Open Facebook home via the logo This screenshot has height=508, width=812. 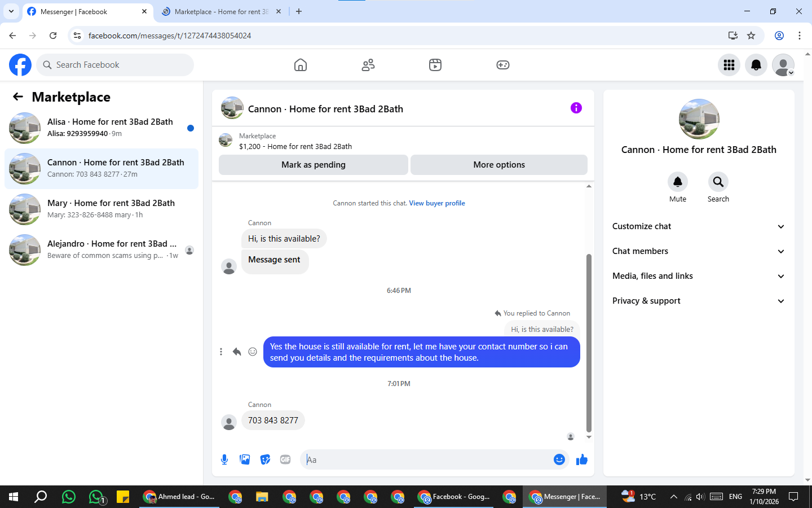tap(20, 65)
